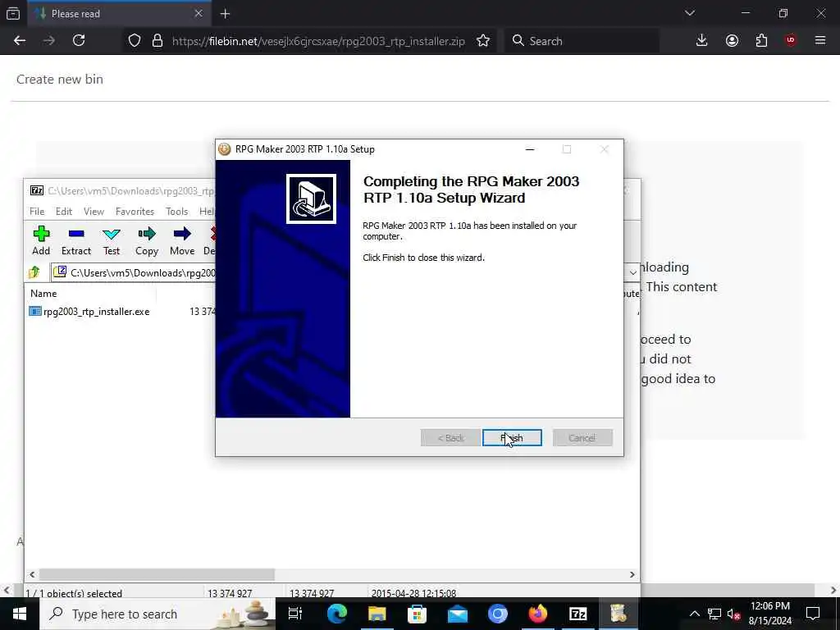Image resolution: width=840 pixels, height=630 pixels.
Task: Open the Firefox hamburger menu
Action: tap(820, 41)
